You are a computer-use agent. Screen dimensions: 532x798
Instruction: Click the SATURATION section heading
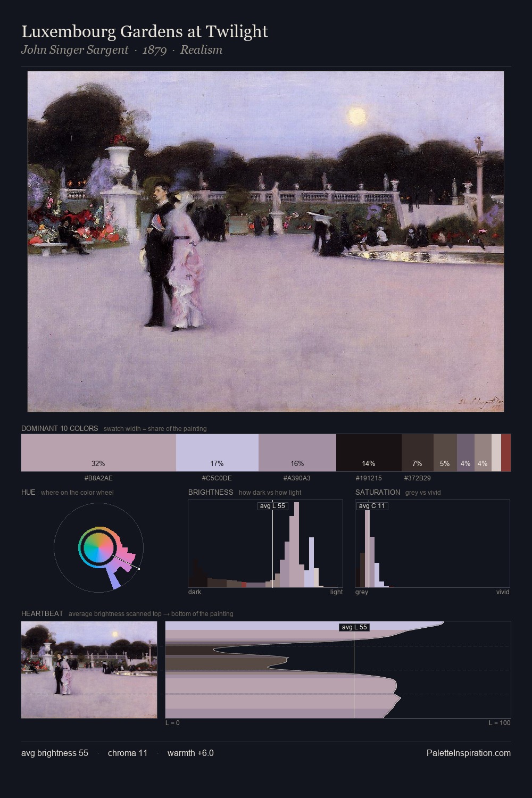point(378,492)
